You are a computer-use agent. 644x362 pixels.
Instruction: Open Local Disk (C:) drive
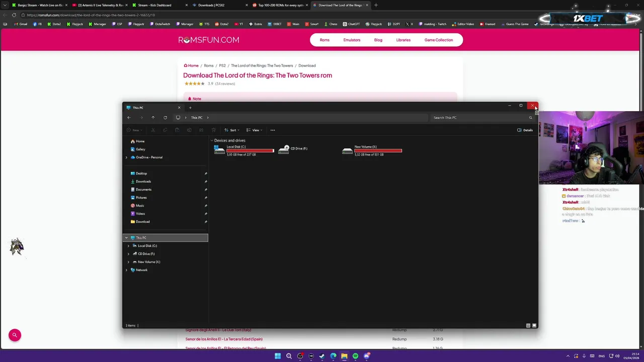click(x=244, y=150)
